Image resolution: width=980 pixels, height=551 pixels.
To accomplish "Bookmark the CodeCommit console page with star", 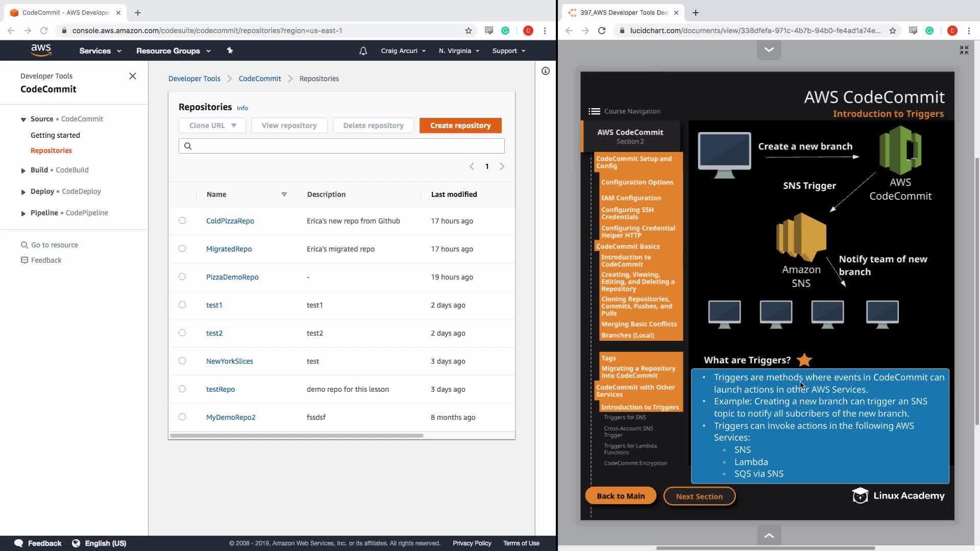I will [x=469, y=31].
